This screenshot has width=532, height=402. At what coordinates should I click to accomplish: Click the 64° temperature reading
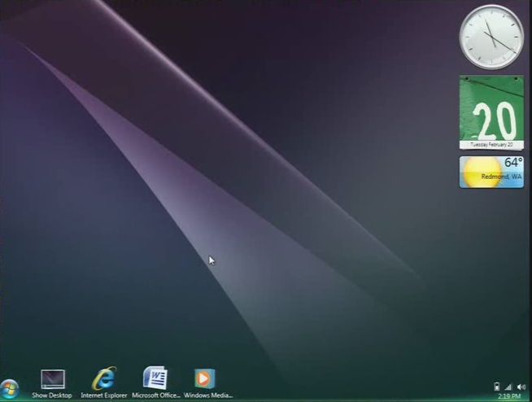click(513, 163)
